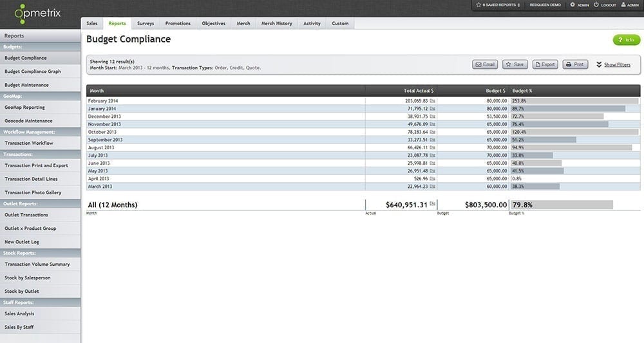Viewport: 644px width, 343px height.
Task: Save this report
Action: (x=515, y=64)
